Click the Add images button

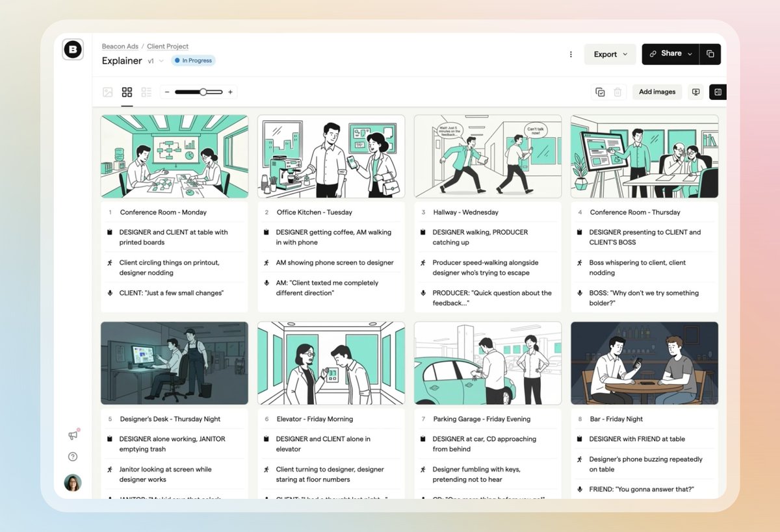(x=657, y=92)
